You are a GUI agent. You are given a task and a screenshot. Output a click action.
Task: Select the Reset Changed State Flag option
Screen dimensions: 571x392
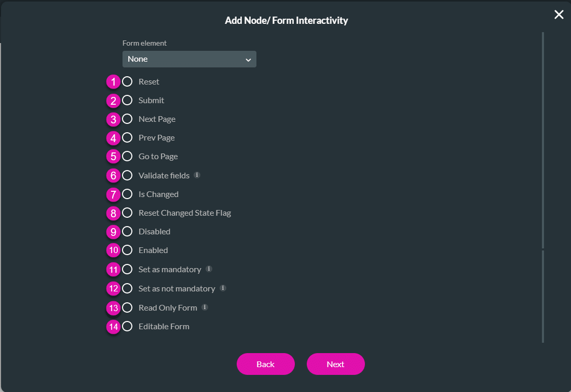tap(126, 213)
